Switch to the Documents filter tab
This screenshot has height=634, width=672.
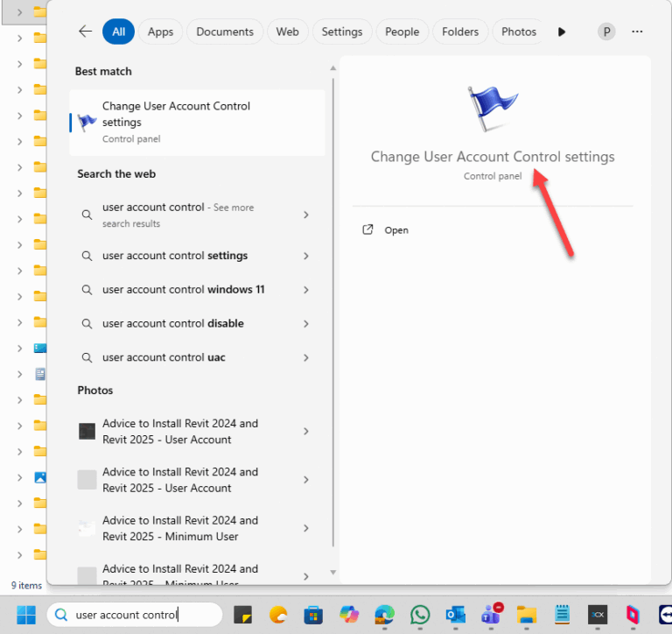225,32
